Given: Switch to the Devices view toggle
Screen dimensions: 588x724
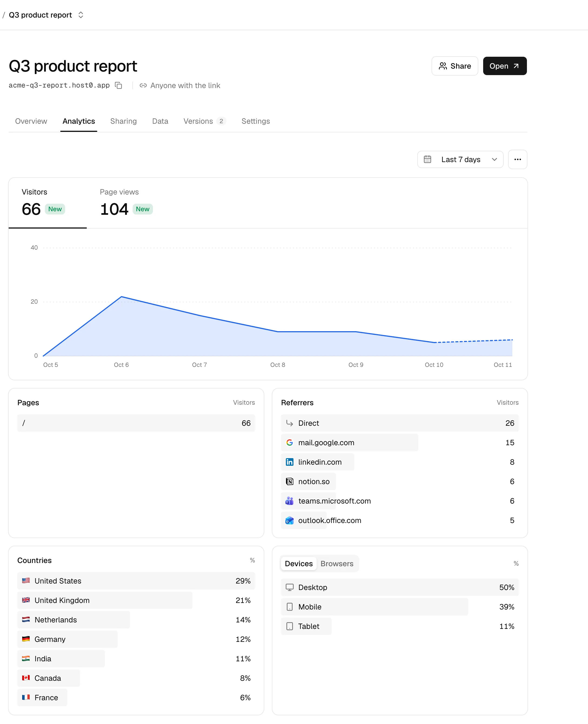Looking at the screenshot, I should 298,564.
